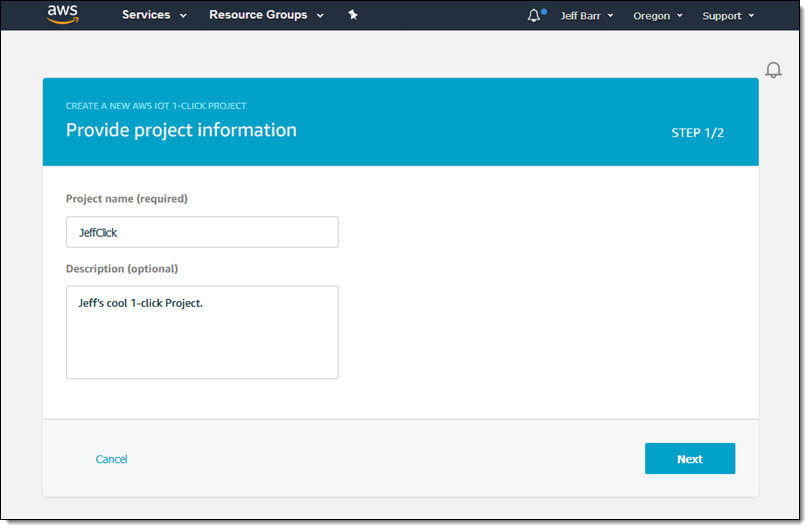Image resolution: width=810 pixels, height=530 pixels.
Task: Click the Cancel link
Action: click(x=111, y=459)
